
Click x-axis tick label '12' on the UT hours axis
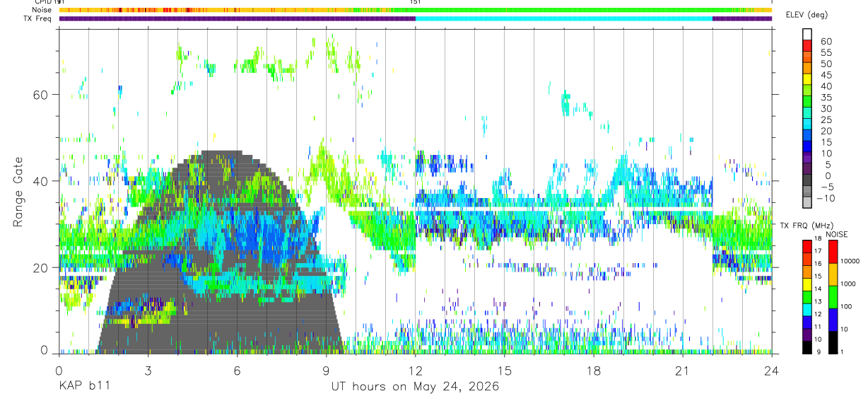point(416,371)
